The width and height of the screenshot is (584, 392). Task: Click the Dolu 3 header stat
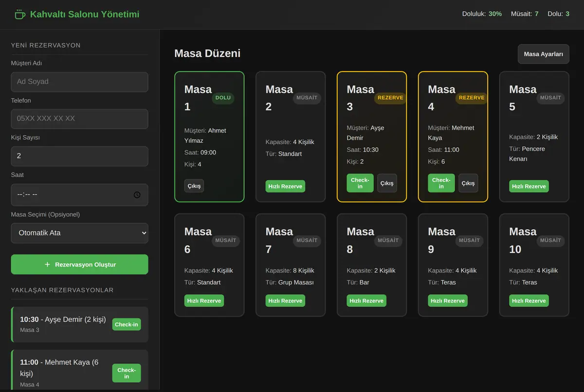(558, 14)
